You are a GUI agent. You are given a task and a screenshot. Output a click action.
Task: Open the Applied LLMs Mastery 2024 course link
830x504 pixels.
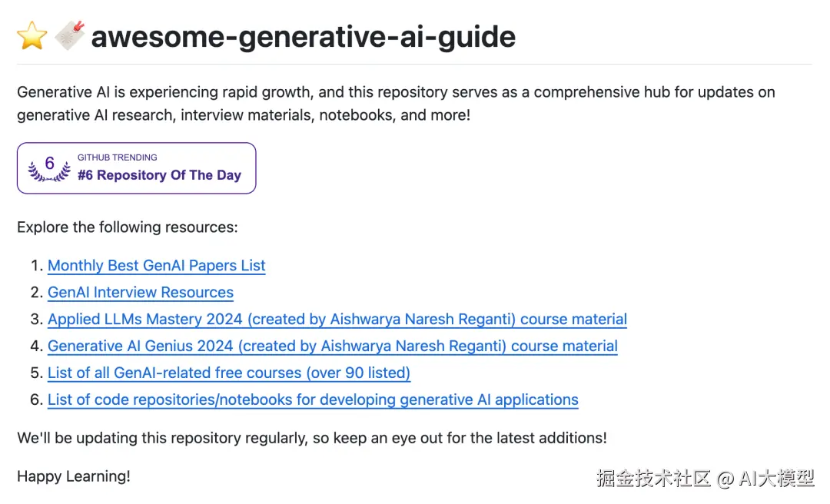(337, 320)
